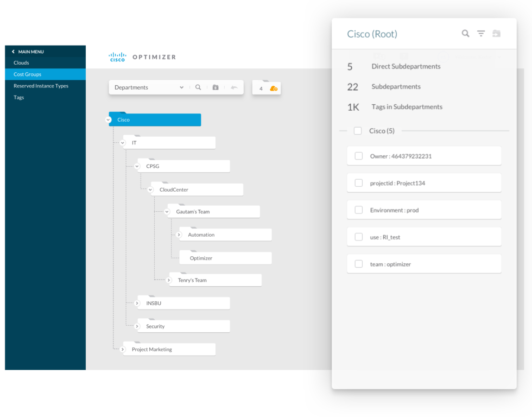Click the Cisco Optimizer logo
Image resolution: width=532 pixels, height=417 pixels.
coord(142,57)
